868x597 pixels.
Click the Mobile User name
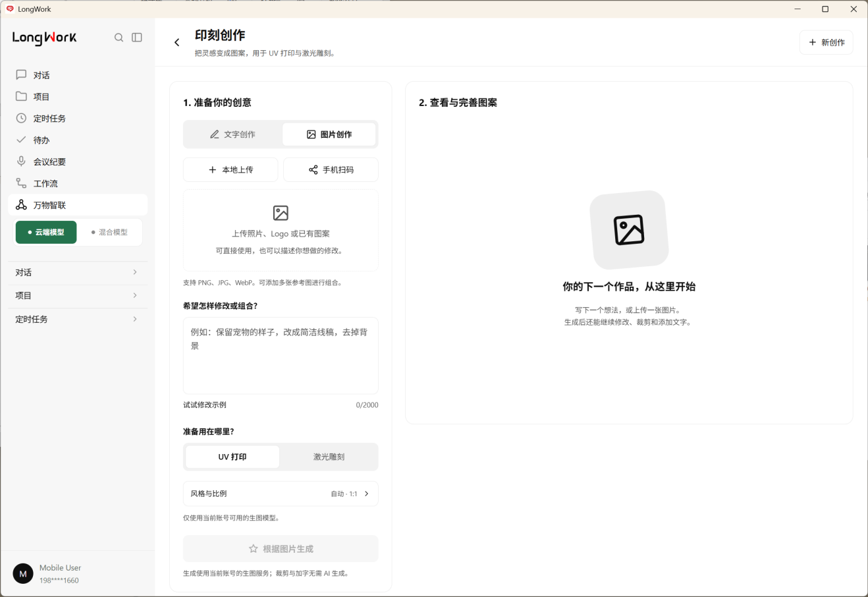(x=60, y=568)
